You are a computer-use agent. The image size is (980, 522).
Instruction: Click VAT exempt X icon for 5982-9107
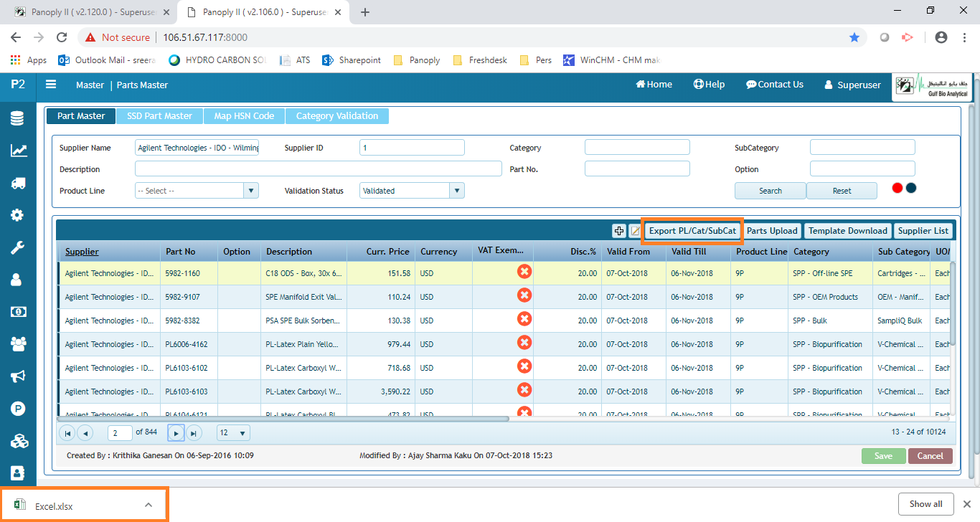524,295
